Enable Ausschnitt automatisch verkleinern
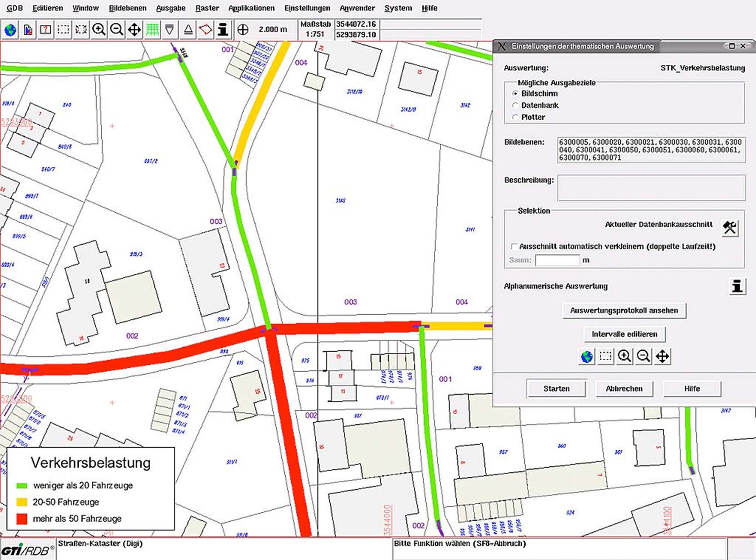This screenshot has height=560, width=756. (513, 247)
